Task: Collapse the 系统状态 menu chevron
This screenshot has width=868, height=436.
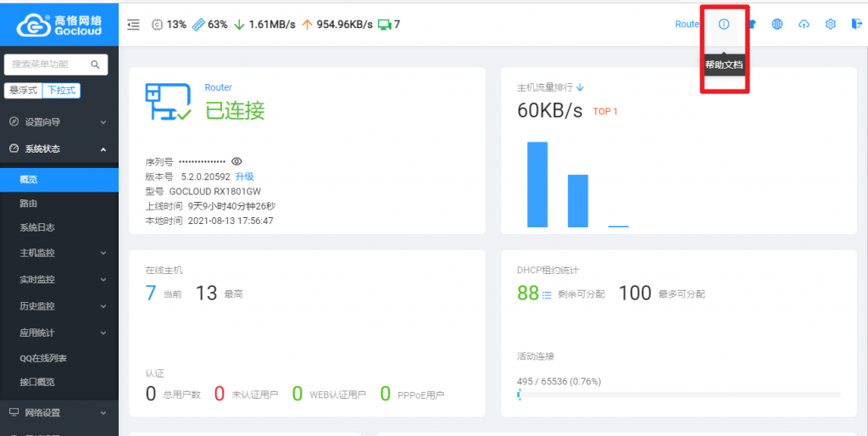Action: [x=103, y=149]
